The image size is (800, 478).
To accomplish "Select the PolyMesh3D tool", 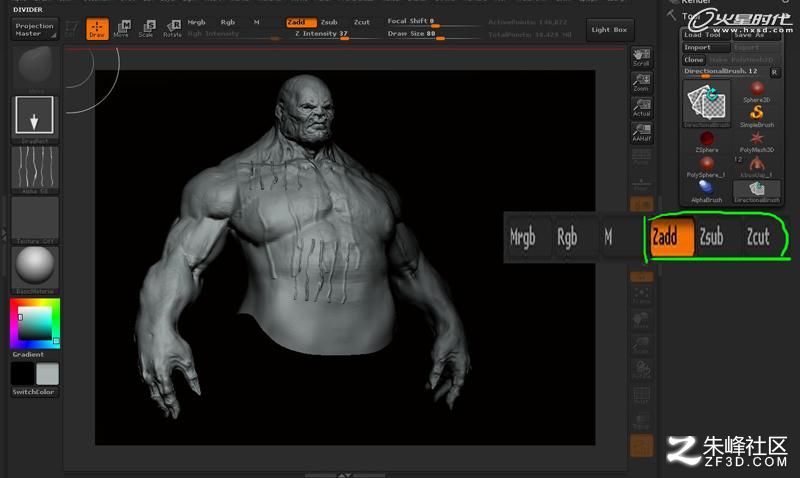I will [757, 142].
